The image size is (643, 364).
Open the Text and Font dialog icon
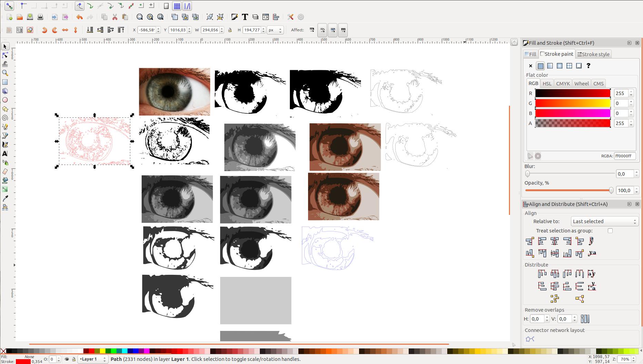click(245, 17)
